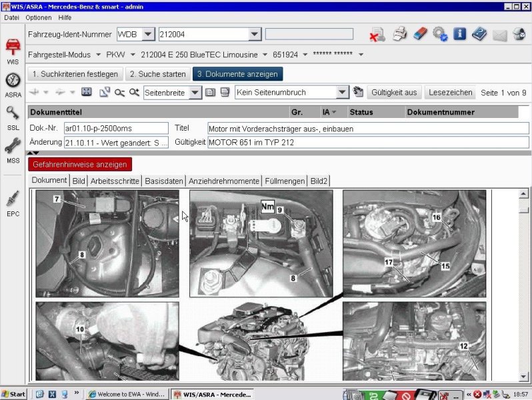Viewport: 532px width, 400px height.
Task: Switch to Füllmengen tab
Action: pos(285,181)
